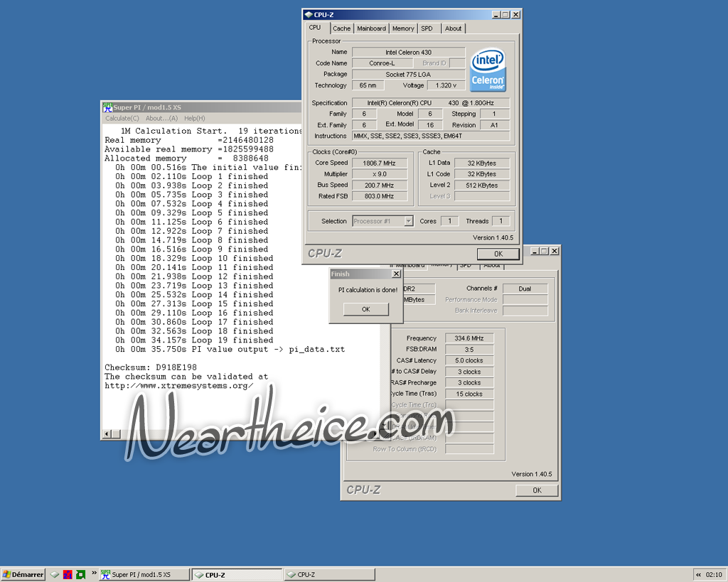This screenshot has width=728, height=582.
Task: Click Super PI's horizontal scrollbar left arrow
Action: click(x=107, y=434)
